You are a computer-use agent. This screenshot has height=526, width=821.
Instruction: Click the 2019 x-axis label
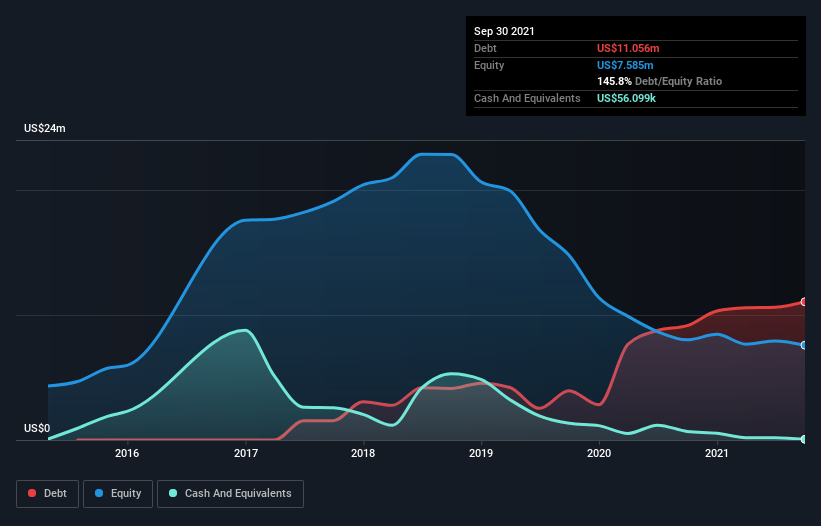coord(481,453)
